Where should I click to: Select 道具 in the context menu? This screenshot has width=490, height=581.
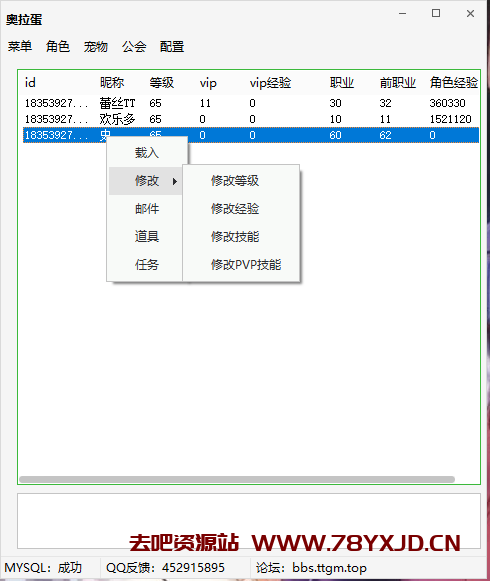(x=147, y=236)
